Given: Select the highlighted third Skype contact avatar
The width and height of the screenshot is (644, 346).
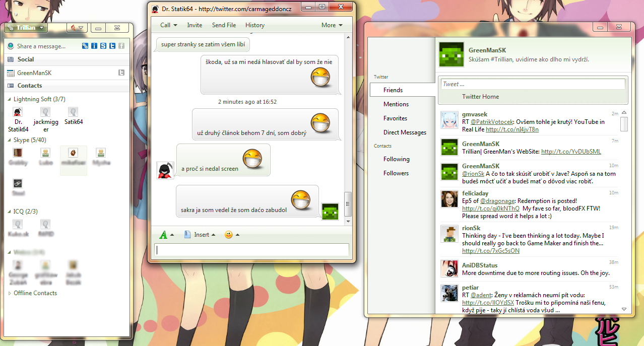Looking at the screenshot, I should click(x=73, y=153).
